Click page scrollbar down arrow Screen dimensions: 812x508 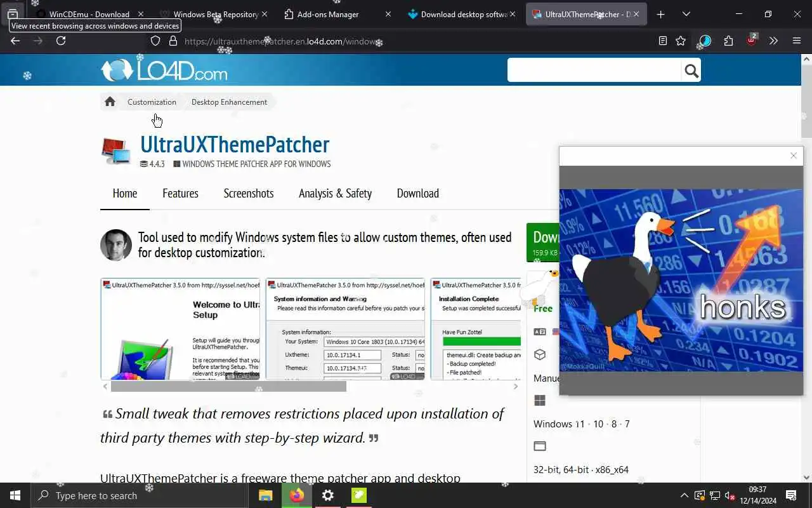click(806, 478)
